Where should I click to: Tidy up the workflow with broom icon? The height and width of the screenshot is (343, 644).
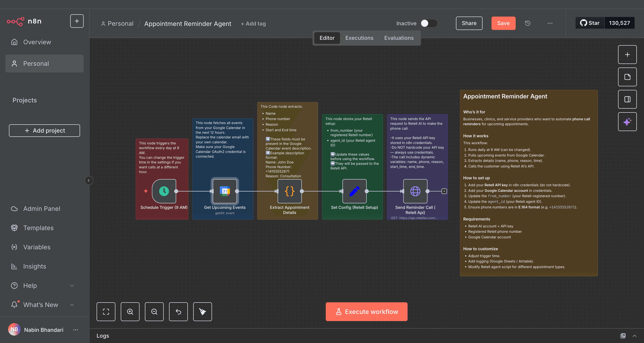coord(203,312)
